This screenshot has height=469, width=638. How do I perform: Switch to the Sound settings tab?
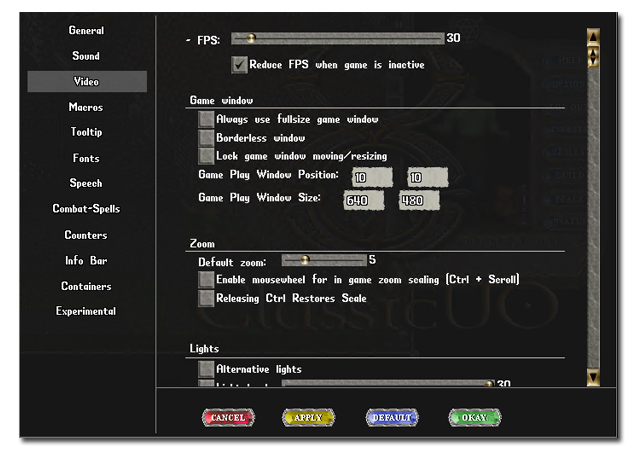[x=86, y=56]
